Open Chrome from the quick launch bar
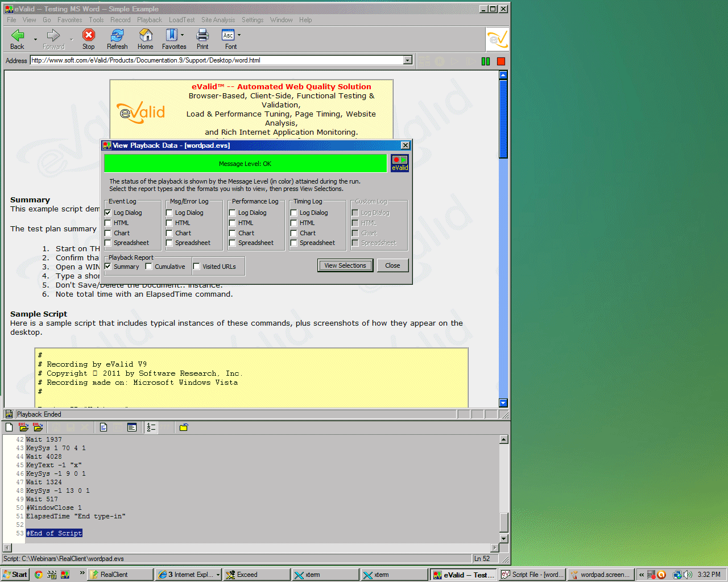The image size is (728, 582). (x=38, y=575)
